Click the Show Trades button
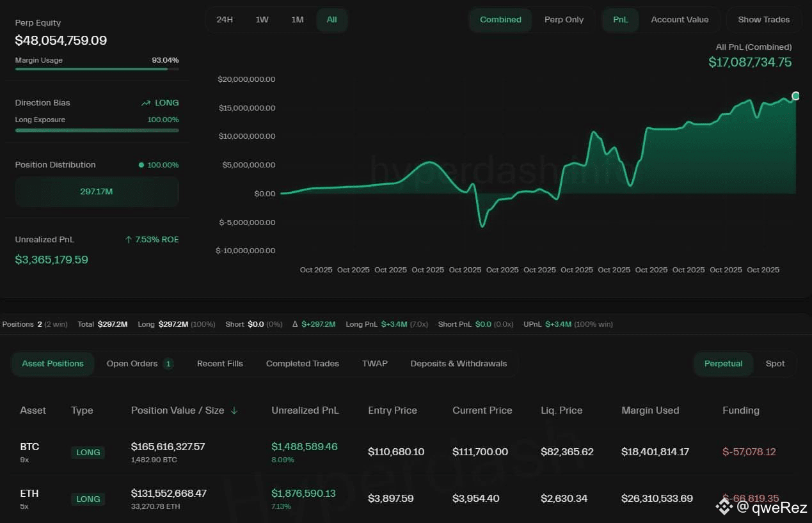The image size is (812, 523). (x=764, y=20)
